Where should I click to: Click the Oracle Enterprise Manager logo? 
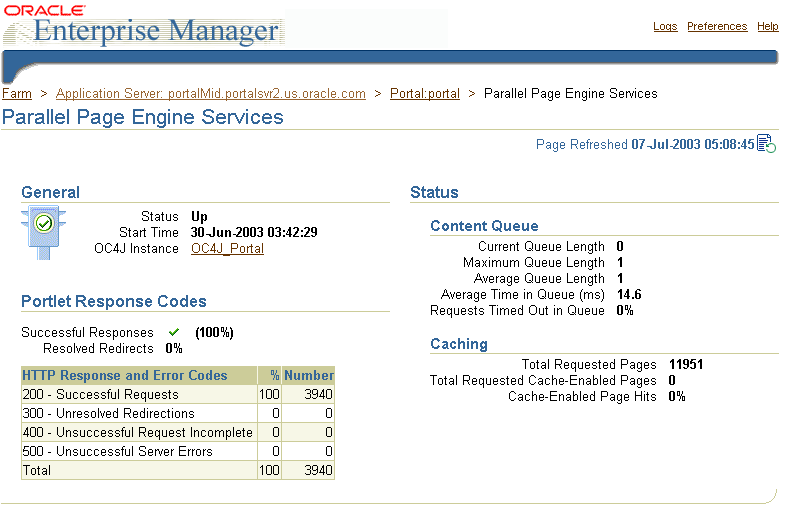point(145,25)
